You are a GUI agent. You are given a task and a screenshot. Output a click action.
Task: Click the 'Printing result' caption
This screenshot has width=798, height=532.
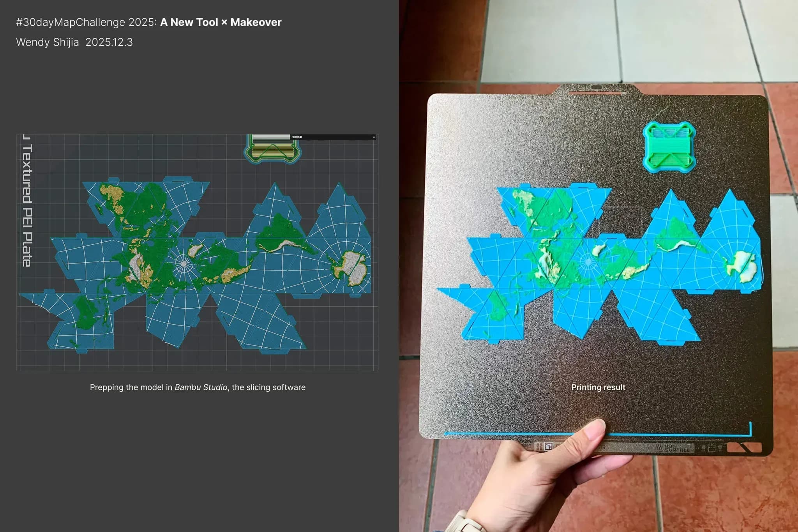click(x=598, y=387)
